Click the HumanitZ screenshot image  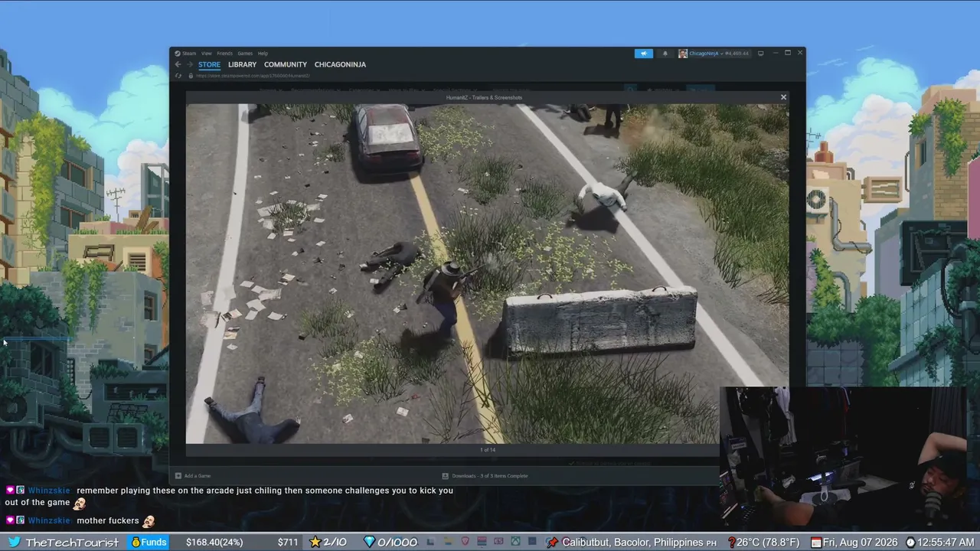pos(487,273)
